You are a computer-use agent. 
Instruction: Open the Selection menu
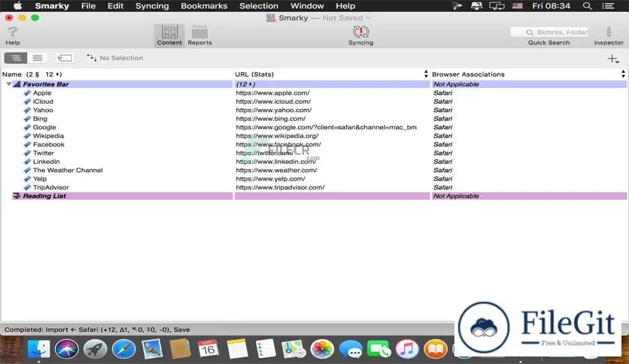(259, 6)
